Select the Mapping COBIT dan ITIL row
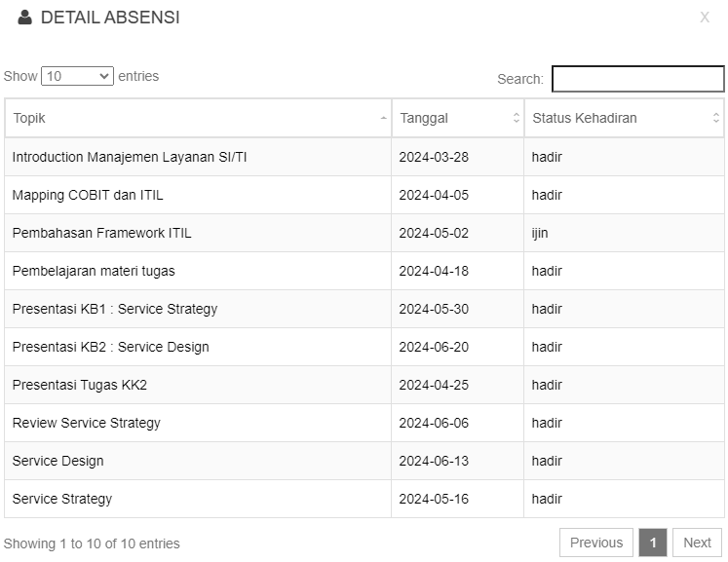The height and width of the screenshot is (562, 728). click(364, 195)
